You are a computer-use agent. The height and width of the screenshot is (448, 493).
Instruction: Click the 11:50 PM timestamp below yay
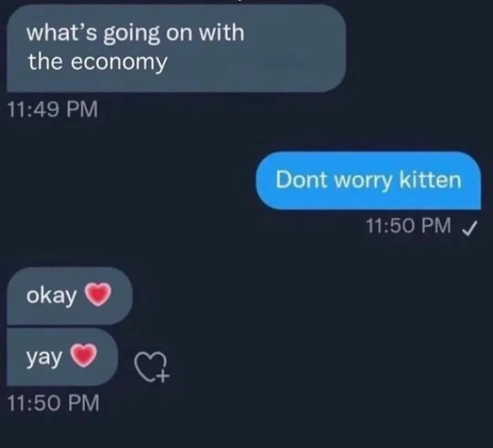coord(53,403)
